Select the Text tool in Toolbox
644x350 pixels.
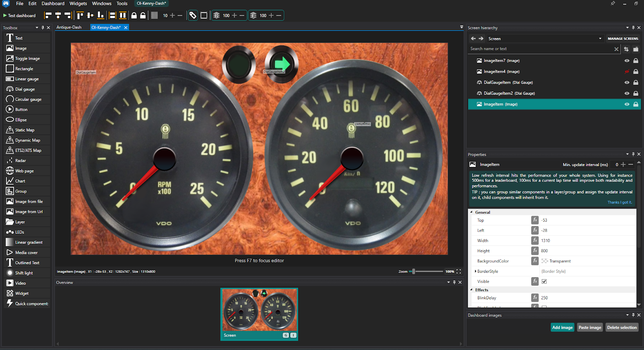coord(27,38)
